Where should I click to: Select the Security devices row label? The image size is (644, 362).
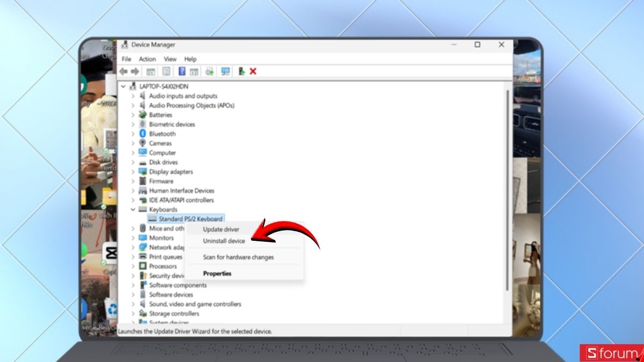click(x=167, y=276)
